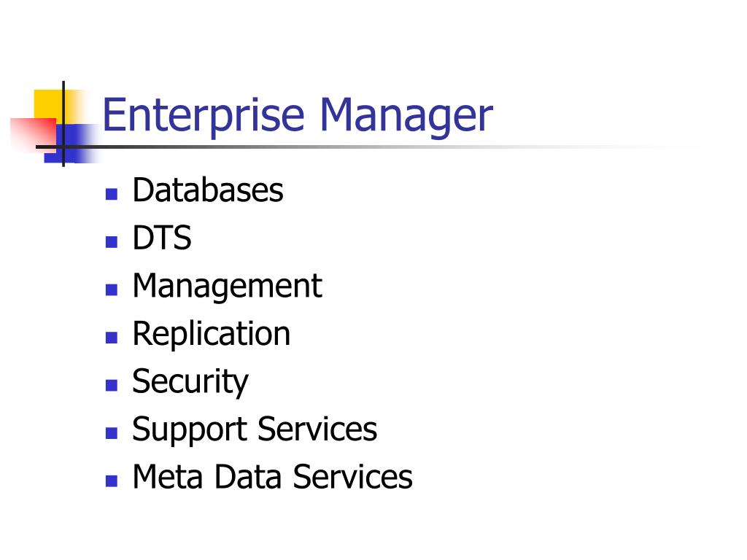747x560 pixels.
Task: Click the blue bullet beside DTS
Action: tap(112, 242)
